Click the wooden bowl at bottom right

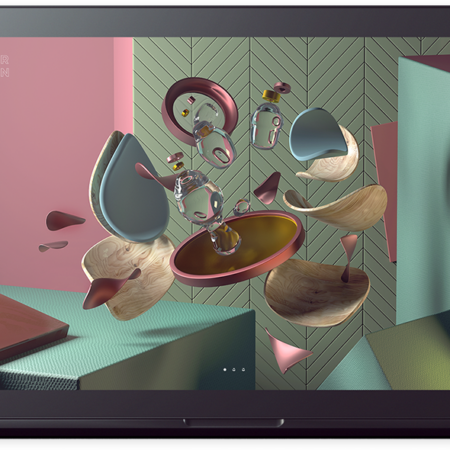[x=317, y=293]
